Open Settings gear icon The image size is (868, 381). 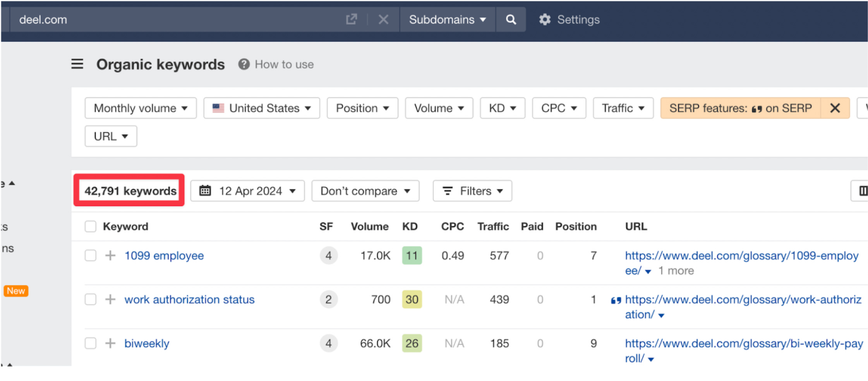tap(545, 19)
